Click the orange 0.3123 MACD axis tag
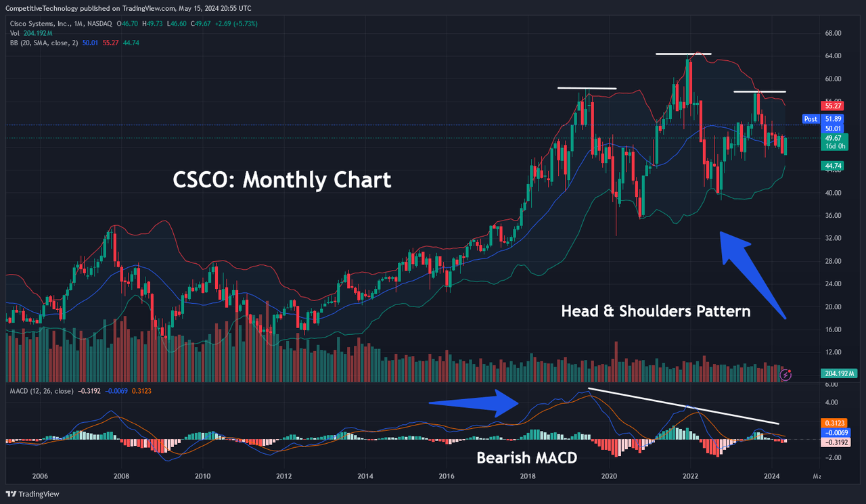 point(833,422)
